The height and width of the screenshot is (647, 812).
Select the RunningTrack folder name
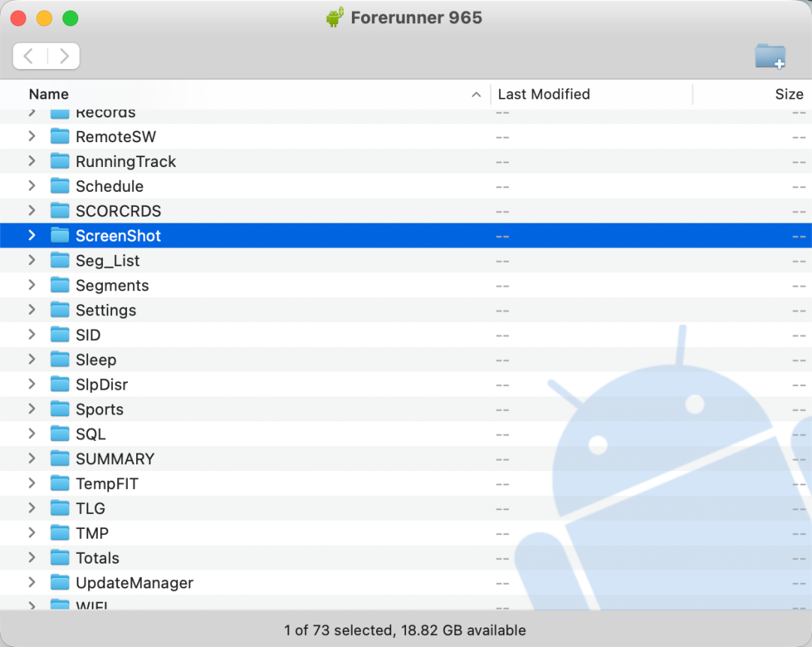[x=126, y=162]
